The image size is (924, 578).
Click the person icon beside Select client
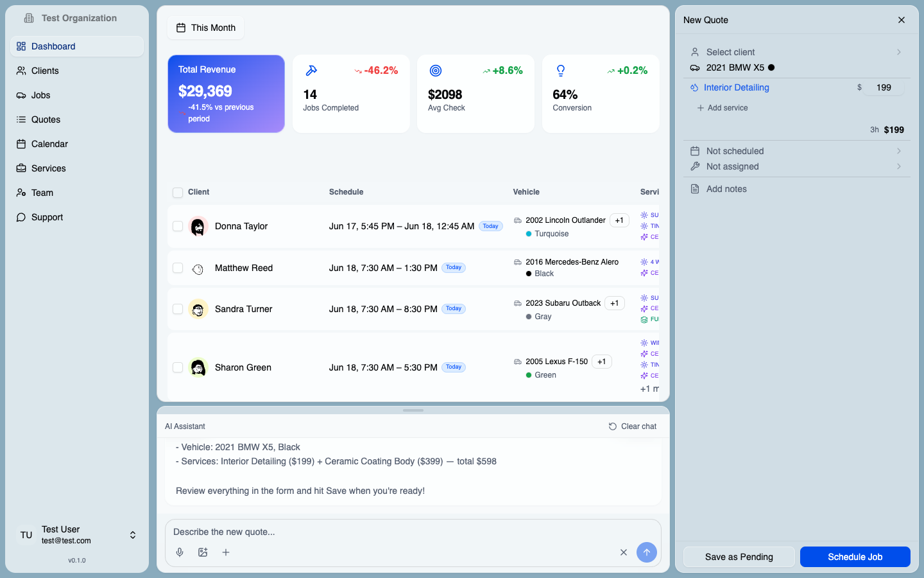pos(695,52)
